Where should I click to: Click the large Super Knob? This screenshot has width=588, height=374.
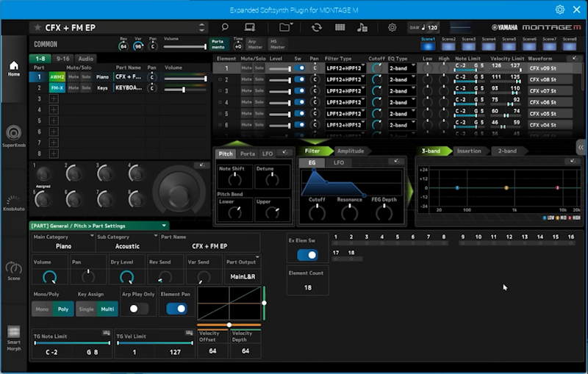(x=179, y=192)
